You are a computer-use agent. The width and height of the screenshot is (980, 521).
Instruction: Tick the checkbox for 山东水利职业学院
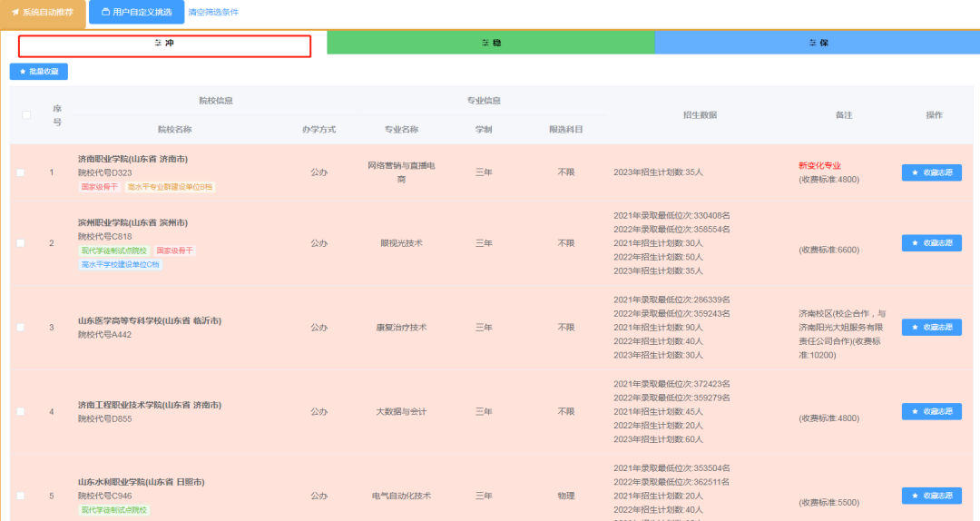coord(21,496)
